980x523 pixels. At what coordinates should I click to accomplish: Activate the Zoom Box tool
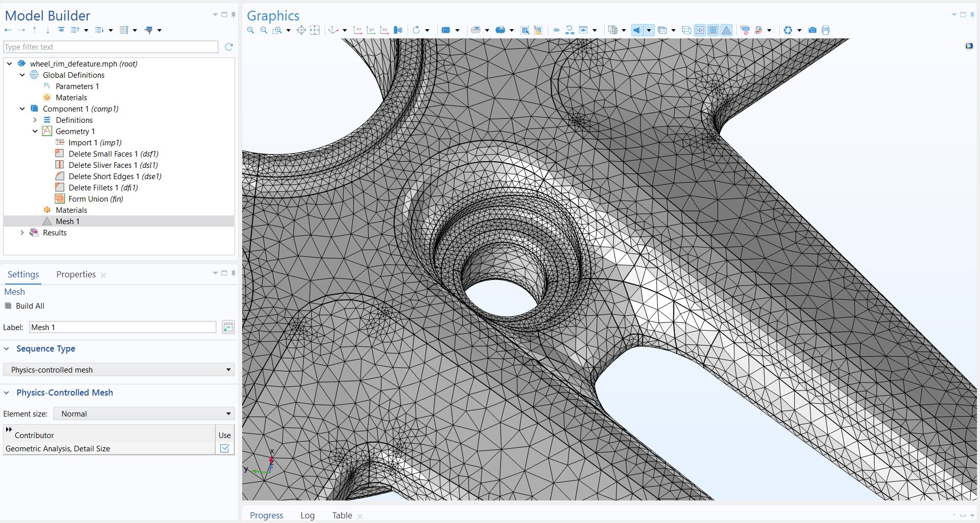(277, 30)
